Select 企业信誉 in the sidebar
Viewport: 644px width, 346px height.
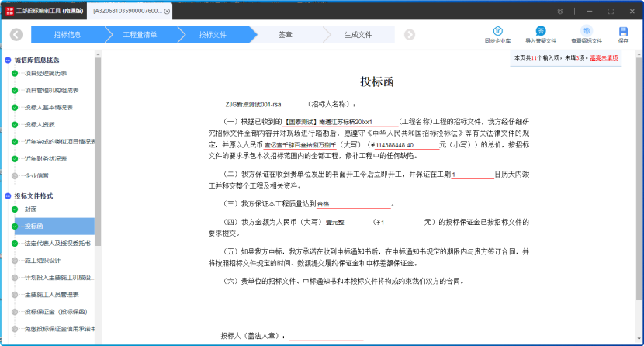pyautogui.click(x=36, y=175)
